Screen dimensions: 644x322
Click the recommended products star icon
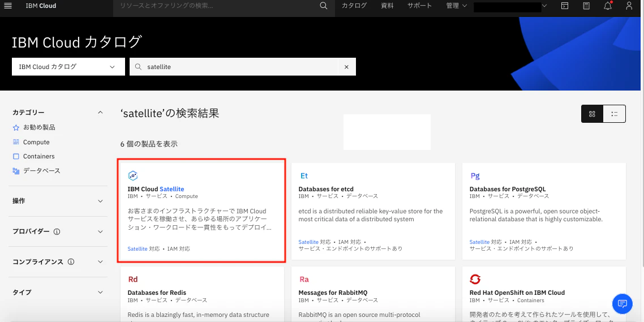click(16, 128)
